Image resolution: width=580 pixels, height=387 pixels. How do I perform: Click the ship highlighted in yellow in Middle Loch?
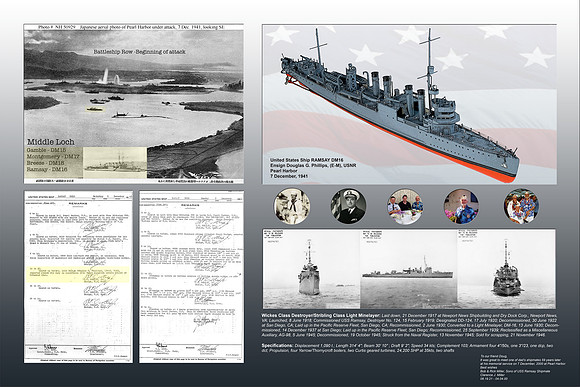click(x=96, y=109)
